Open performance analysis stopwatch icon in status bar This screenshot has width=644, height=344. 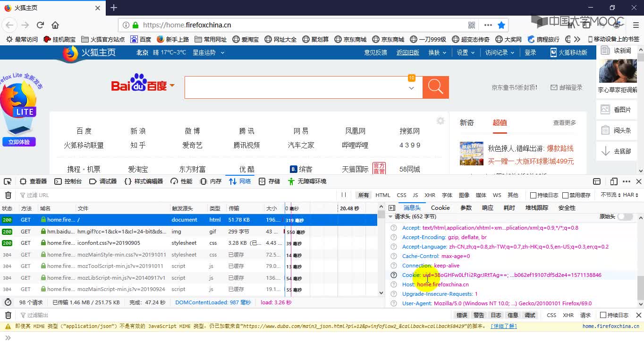(8, 302)
